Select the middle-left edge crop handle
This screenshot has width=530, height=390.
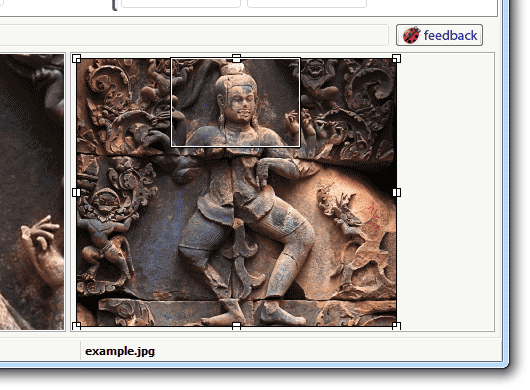(77, 192)
